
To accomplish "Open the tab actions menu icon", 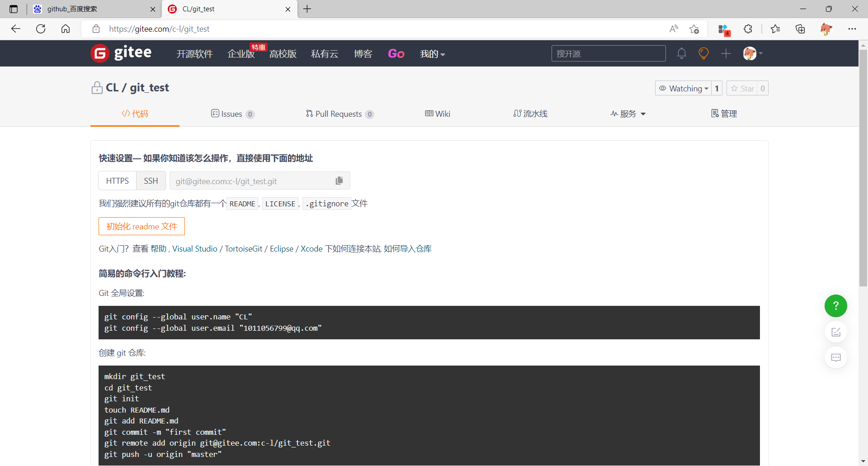I will pos(14,9).
